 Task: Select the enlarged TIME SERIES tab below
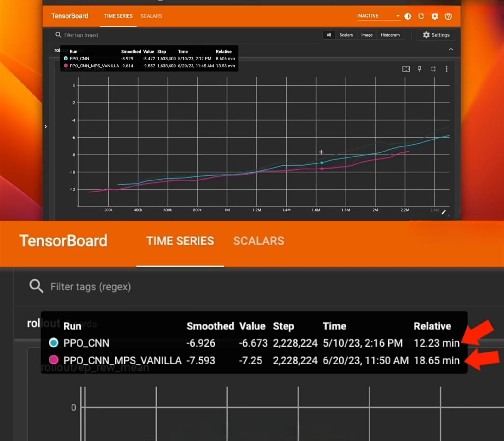point(180,241)
